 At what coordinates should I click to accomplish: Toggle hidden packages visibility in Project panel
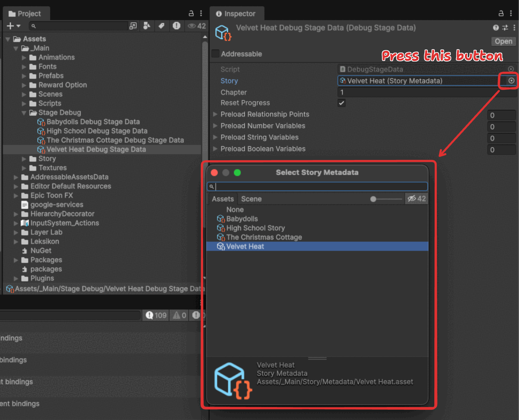point(197,26)
